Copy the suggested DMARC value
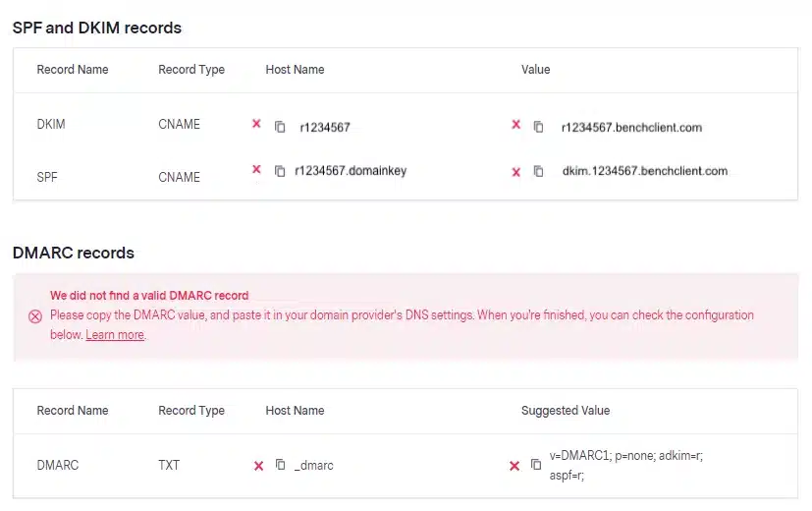The height and width of the screenshot is (511, 812). point(536,465)
